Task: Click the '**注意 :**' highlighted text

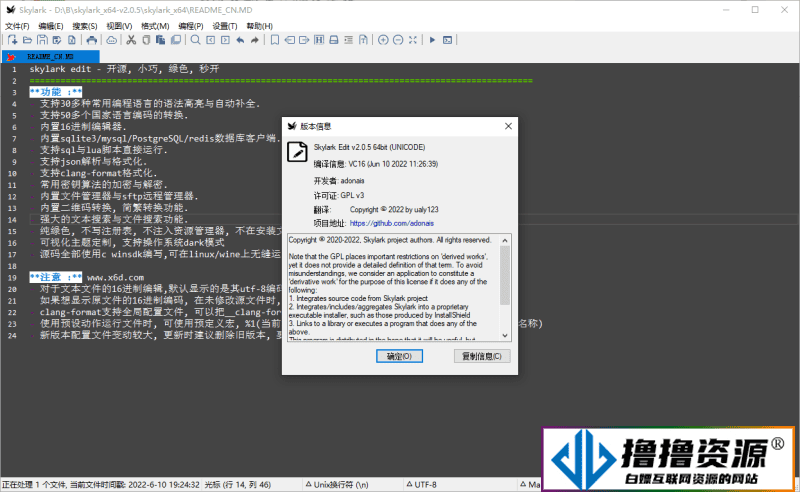Action: pos(56,277)
